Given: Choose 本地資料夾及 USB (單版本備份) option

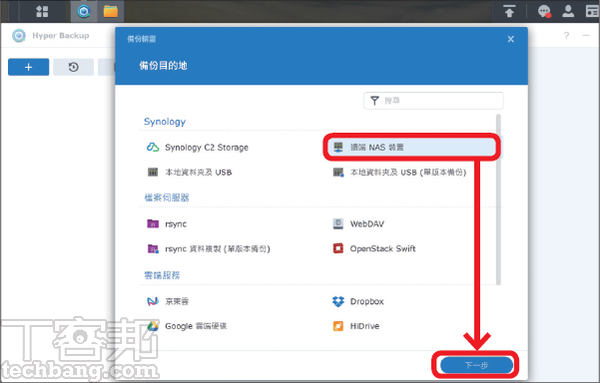Looking at the screenshot, I should coord(408,173).
